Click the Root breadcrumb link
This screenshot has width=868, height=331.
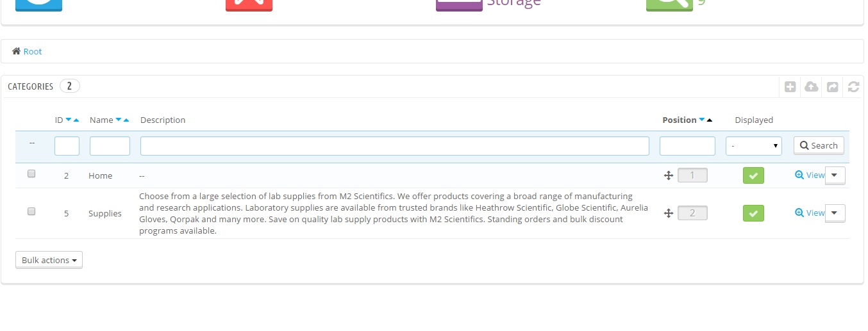(x=32, y=51)
